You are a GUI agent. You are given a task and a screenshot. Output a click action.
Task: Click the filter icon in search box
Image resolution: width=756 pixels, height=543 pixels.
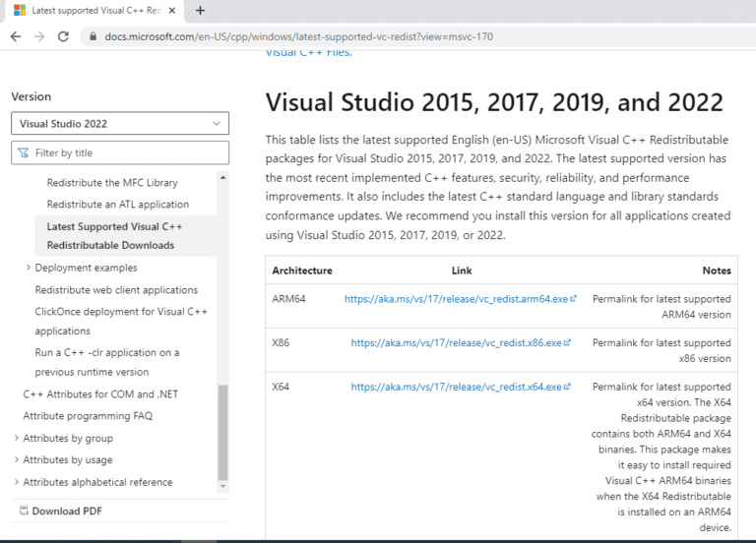point(24,152)
